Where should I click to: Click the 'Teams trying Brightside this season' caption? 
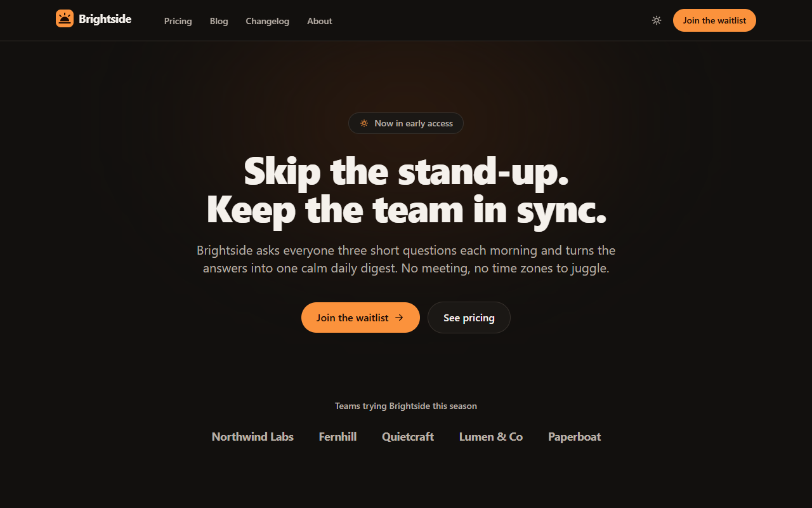[406, 406]
